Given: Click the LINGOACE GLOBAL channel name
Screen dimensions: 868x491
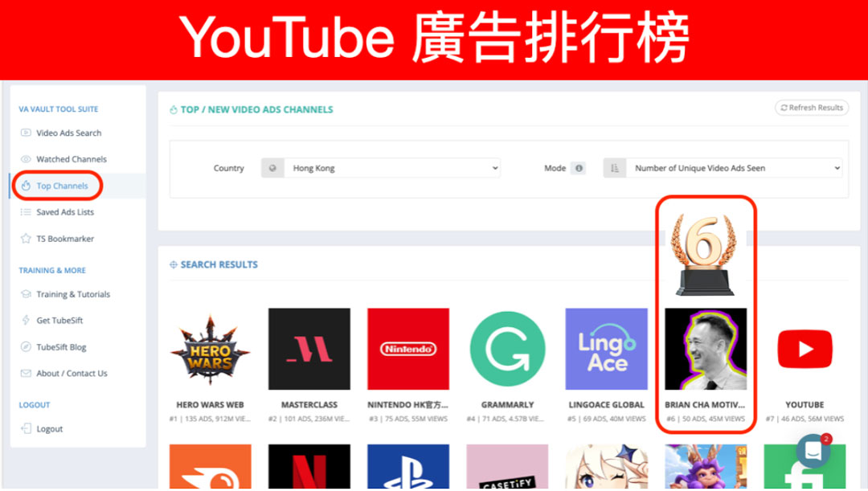Looking at the screenshot, I should click(606, 405).
